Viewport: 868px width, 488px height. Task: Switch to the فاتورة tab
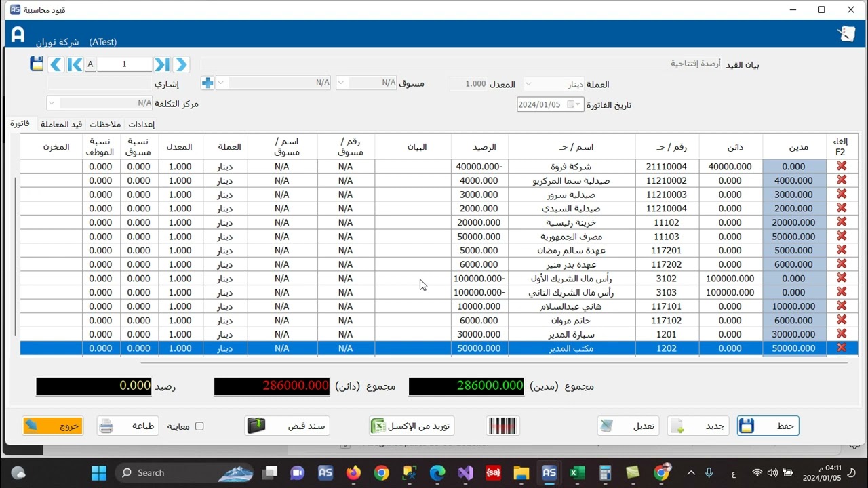(x=19, y=123)
